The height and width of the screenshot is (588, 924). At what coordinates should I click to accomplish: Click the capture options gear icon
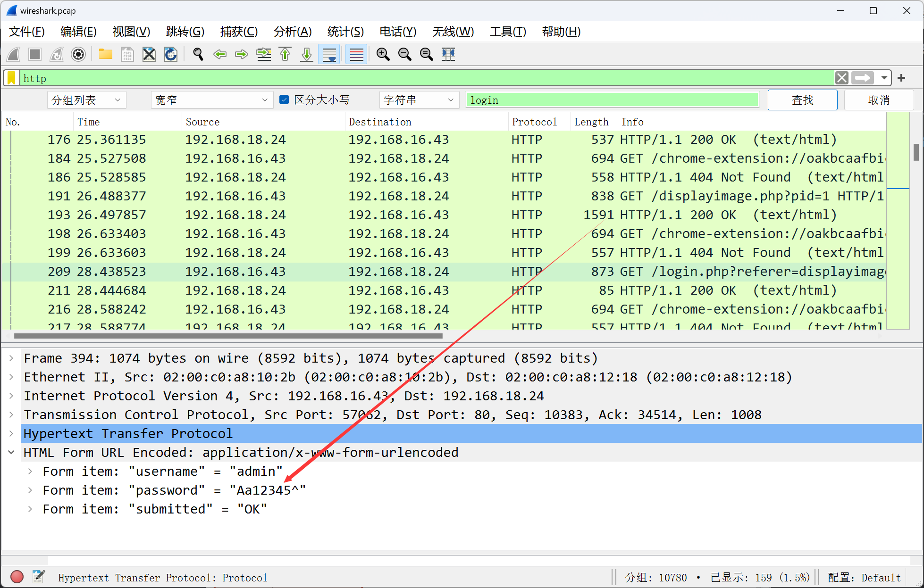click(78, 54)
